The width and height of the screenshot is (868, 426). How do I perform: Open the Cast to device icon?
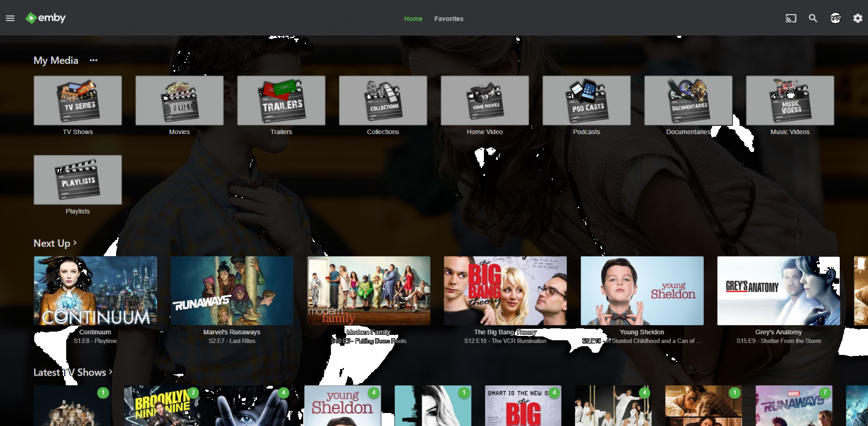click(x=791, y=18)
